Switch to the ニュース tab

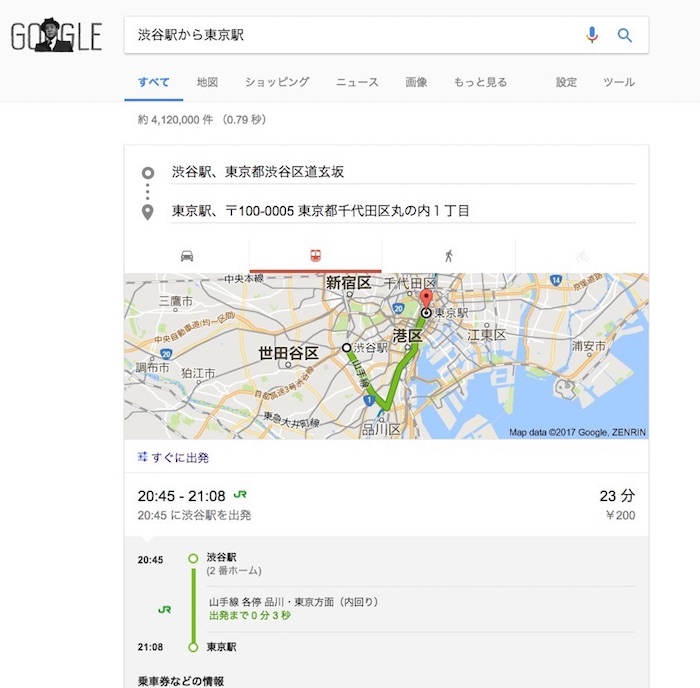tap(357, 82)
